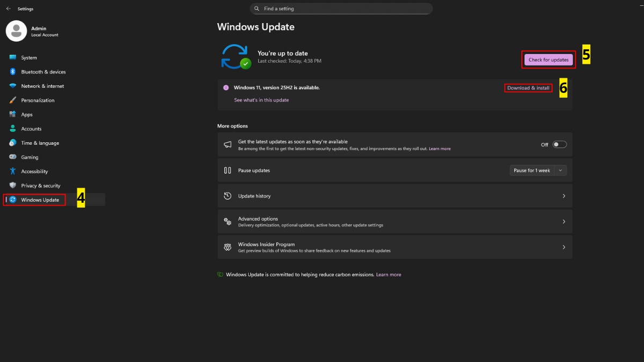Screen dimensions: 644x362
Task: Open the Pause for 1 week dropdown
Action: pos(538,170)
